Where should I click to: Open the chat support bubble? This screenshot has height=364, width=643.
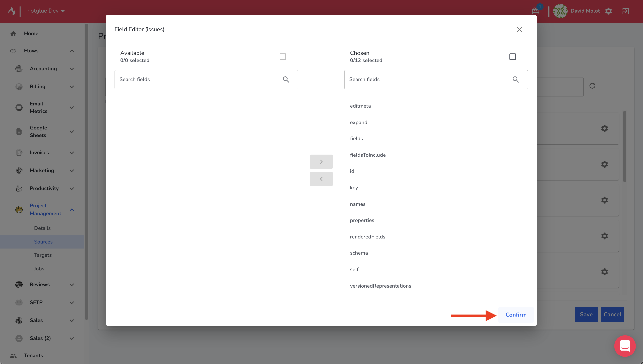pyautogui.click(x=625, y=346)
